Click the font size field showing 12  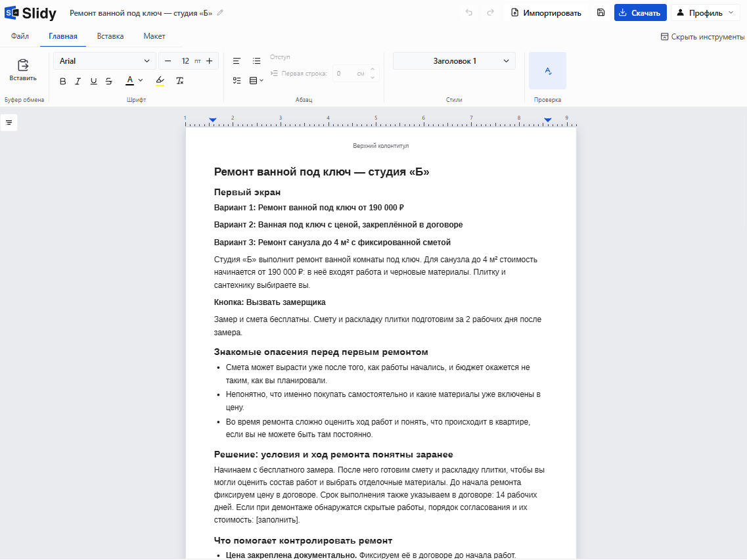pos(185,61)
